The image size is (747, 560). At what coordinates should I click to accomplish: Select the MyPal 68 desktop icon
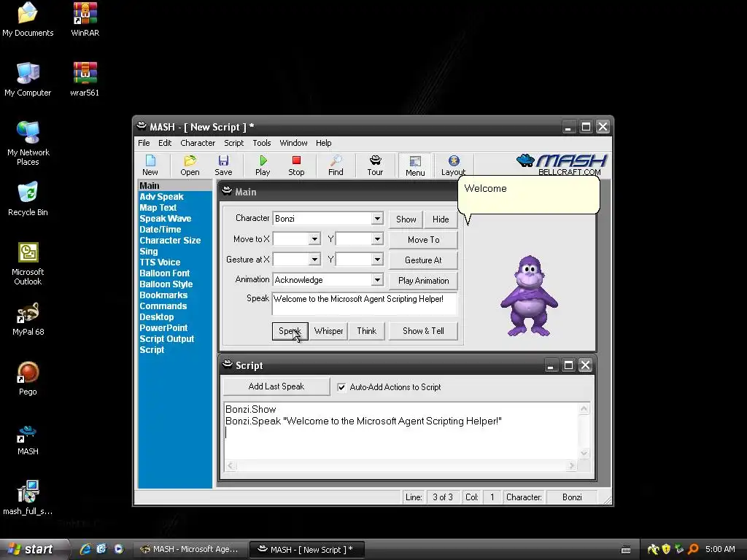coord(28,319)
